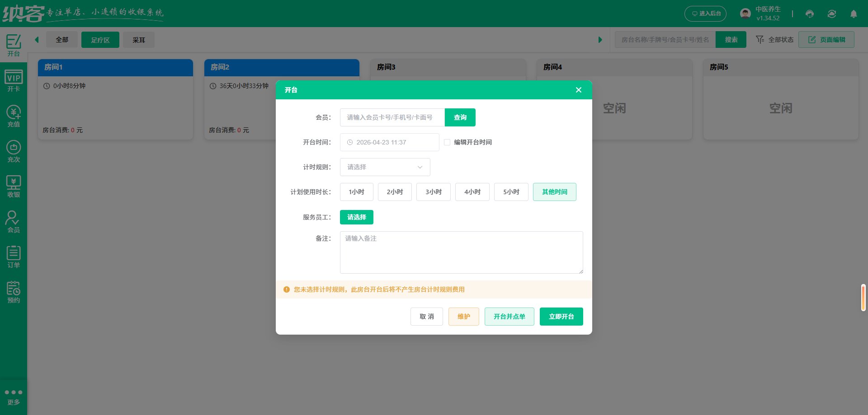Expand the 更多 sidebar menu

coord(14,396)
